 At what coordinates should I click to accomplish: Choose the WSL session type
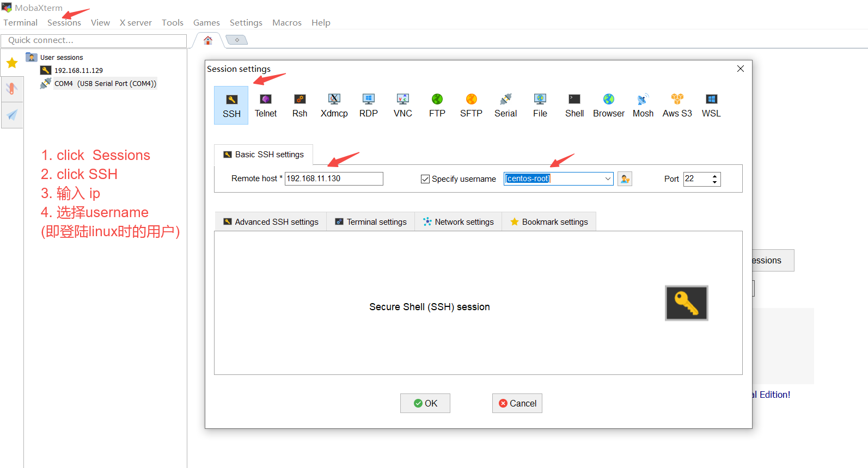711,106
